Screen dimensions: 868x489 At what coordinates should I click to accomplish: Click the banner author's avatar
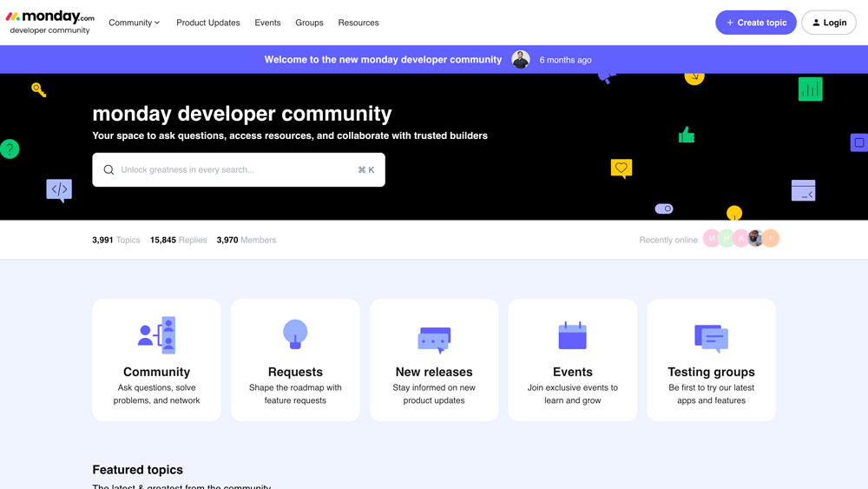(520, 59)
